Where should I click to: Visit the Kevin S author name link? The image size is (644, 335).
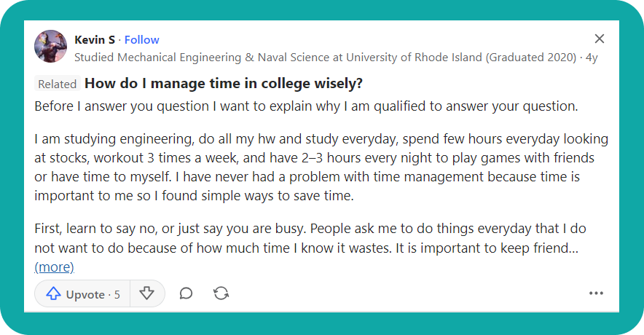click(x=96, y=39)
